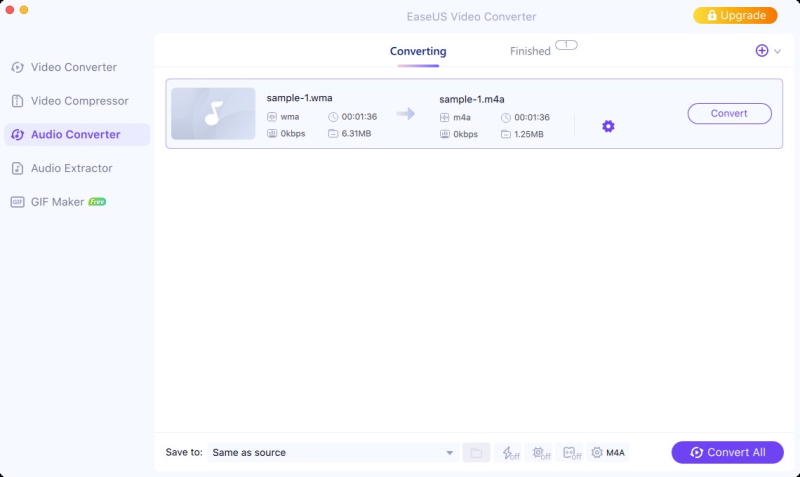Click the Audio Converter sidebar icon
The width and height of the screenshot is (800, 477).
tap(17, 135)
